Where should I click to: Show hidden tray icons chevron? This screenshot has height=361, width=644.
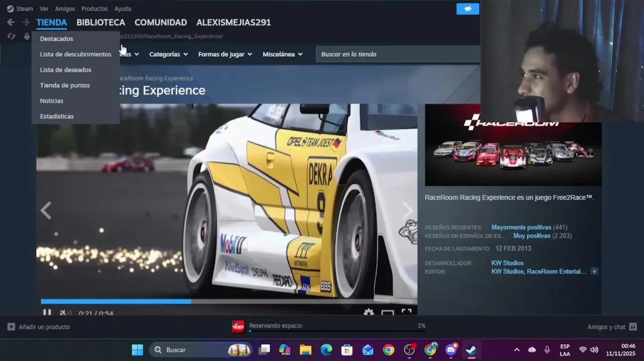517,350
